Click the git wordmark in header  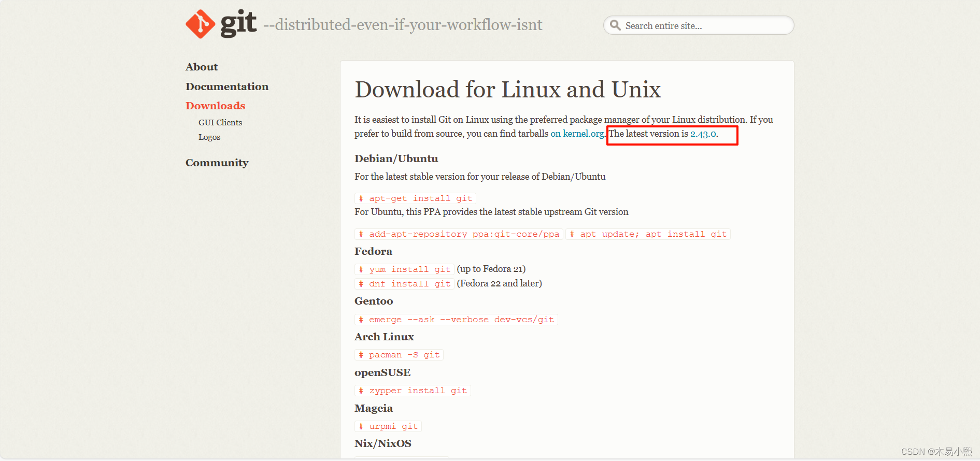[x=238, y=24]
